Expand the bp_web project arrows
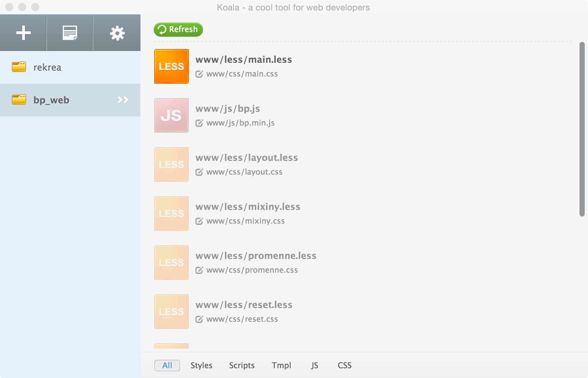Image resolution: width=588 pixels, height=378 pixels. point(123,100)
